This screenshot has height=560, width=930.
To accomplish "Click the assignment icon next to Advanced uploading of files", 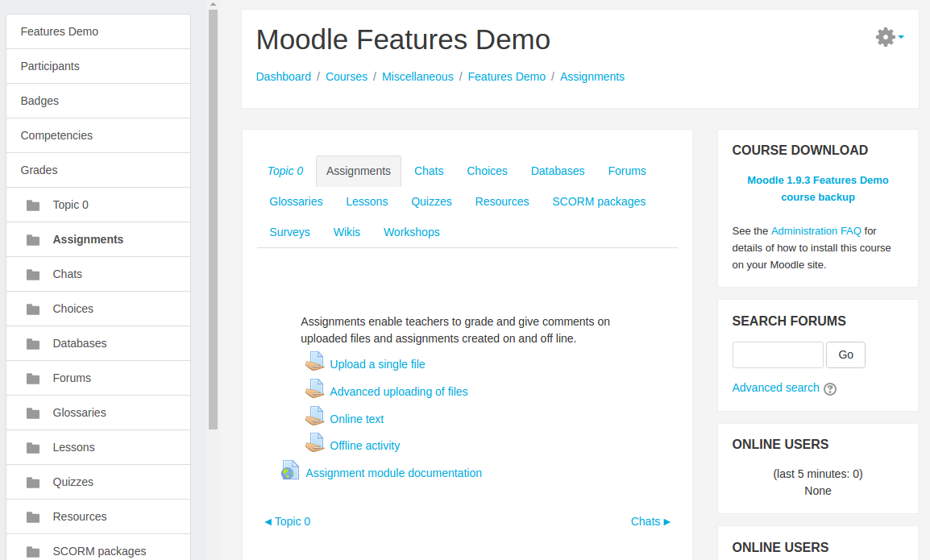I will [315, 388].
